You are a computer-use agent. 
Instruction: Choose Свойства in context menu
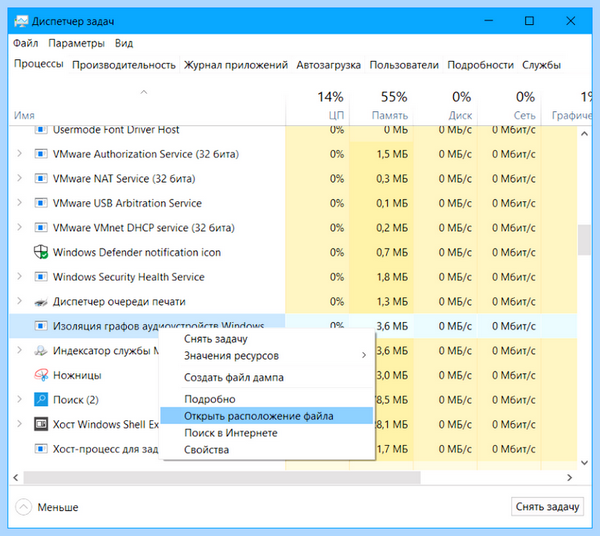click(267, 450)
